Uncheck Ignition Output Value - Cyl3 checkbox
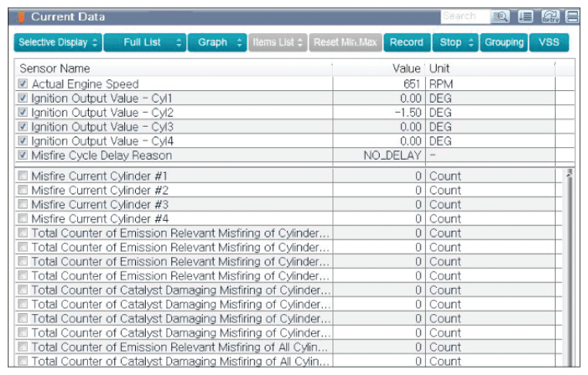Screen dimensions: 588x375 pos(23,127)
